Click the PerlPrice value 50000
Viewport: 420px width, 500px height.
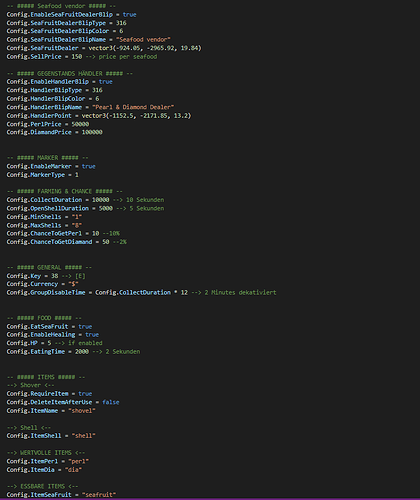click(80, 124)
